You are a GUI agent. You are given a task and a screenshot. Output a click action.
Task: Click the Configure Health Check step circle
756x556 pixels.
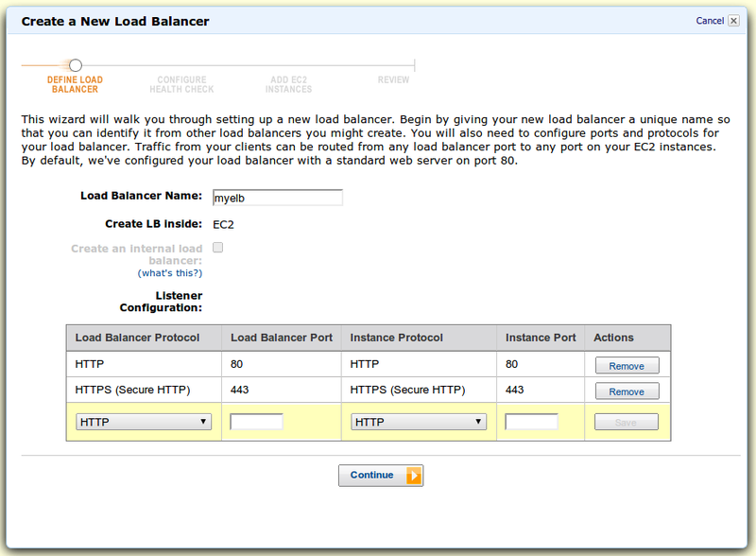coord(181,65)
